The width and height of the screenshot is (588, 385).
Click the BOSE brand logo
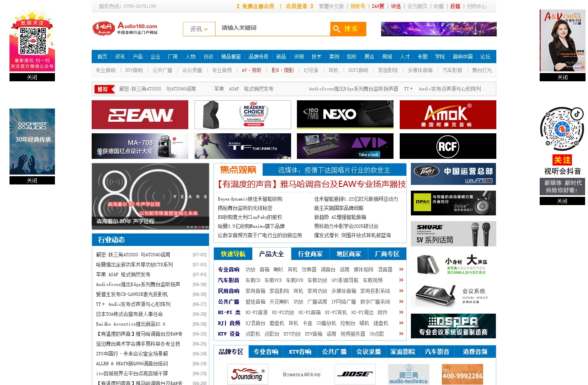tap(355, 374)
